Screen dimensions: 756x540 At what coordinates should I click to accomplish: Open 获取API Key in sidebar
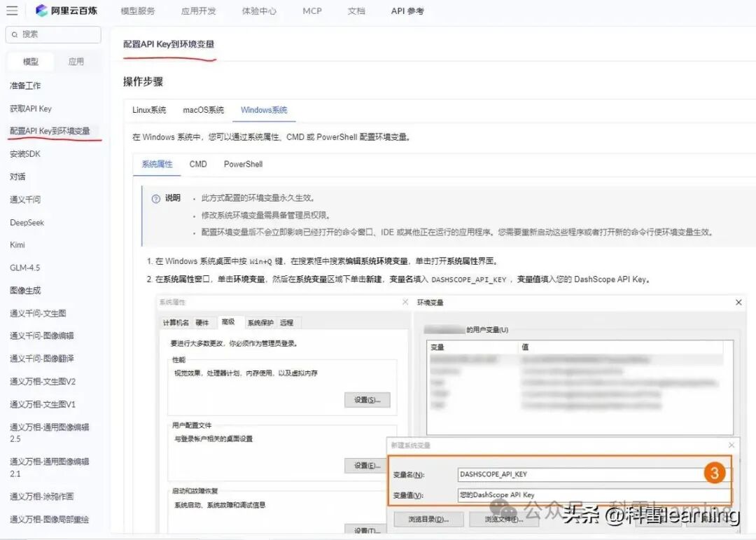pyautogui.click(x=31, y=109)
